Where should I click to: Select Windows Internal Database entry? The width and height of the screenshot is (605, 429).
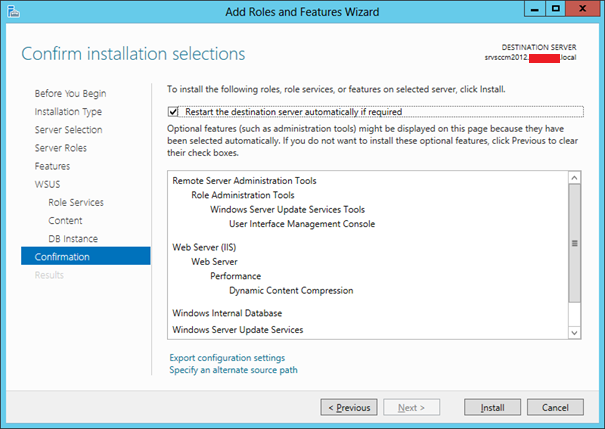[227, 313]
